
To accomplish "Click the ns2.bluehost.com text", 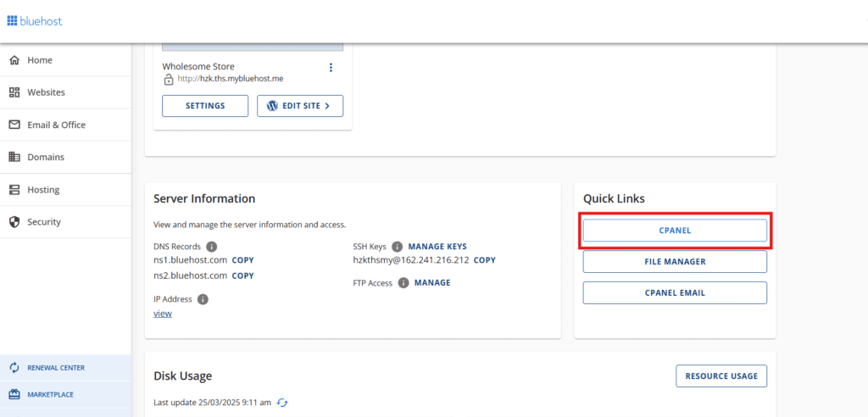I will pos(191,275).
